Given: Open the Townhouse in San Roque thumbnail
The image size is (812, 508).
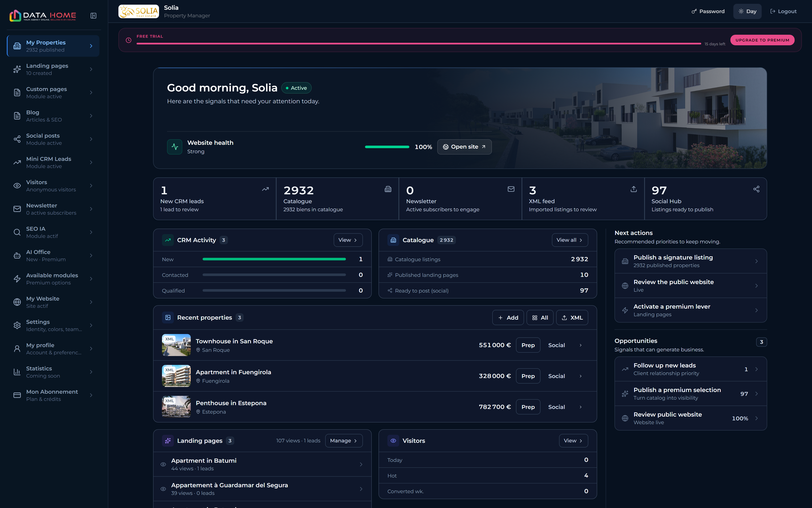Looking at the screenshot, I should pyautogui.click(x=176, y=345).
